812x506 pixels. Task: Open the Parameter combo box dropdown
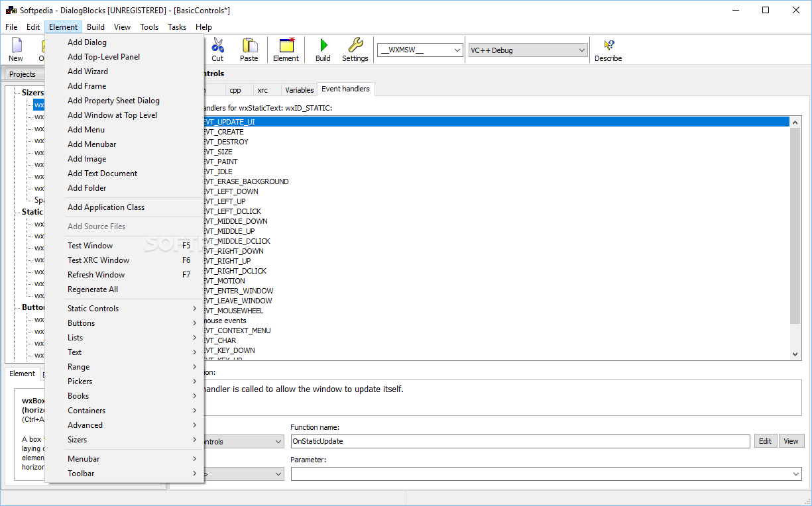click(x=795, y=474)
